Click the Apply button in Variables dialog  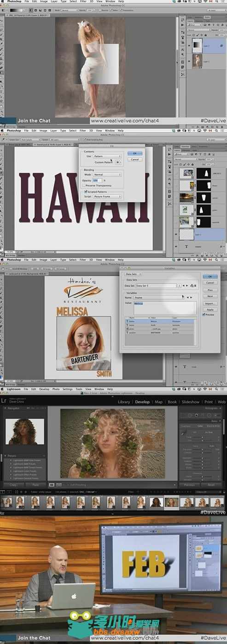(210, 310)
